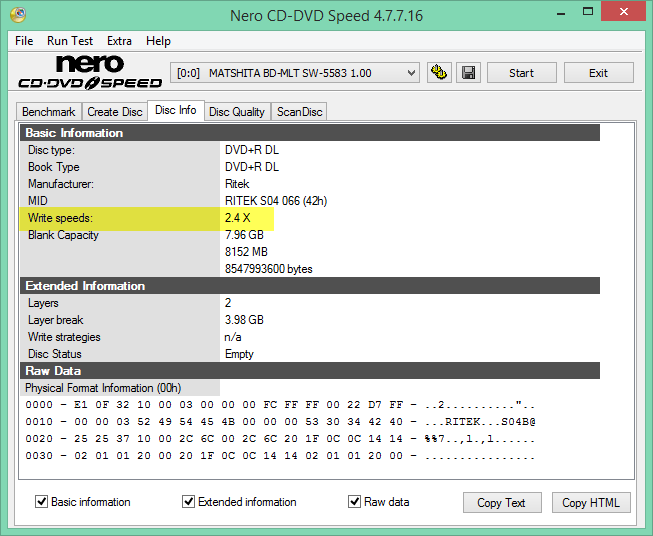Select the Disc Info tab
This screenshot has height=536, width=653.
(176, 110)
